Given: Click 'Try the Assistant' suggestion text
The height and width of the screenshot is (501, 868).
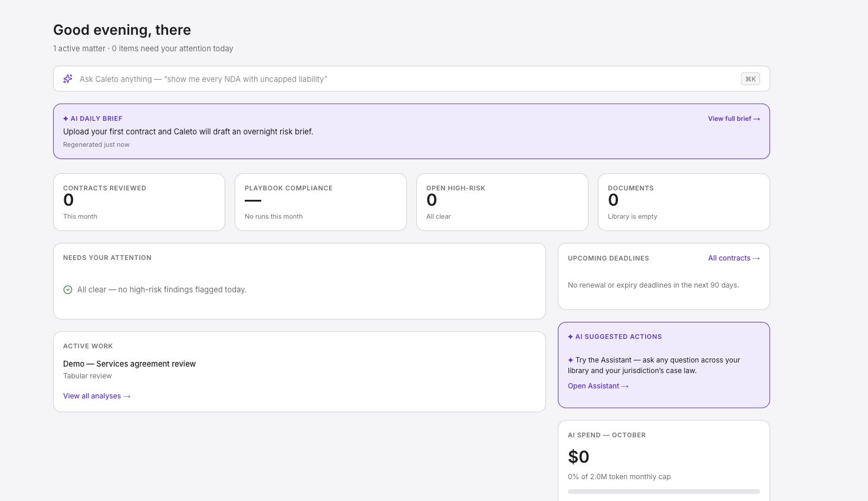Looking at the screenshot, I should click(x=654, y=365).
